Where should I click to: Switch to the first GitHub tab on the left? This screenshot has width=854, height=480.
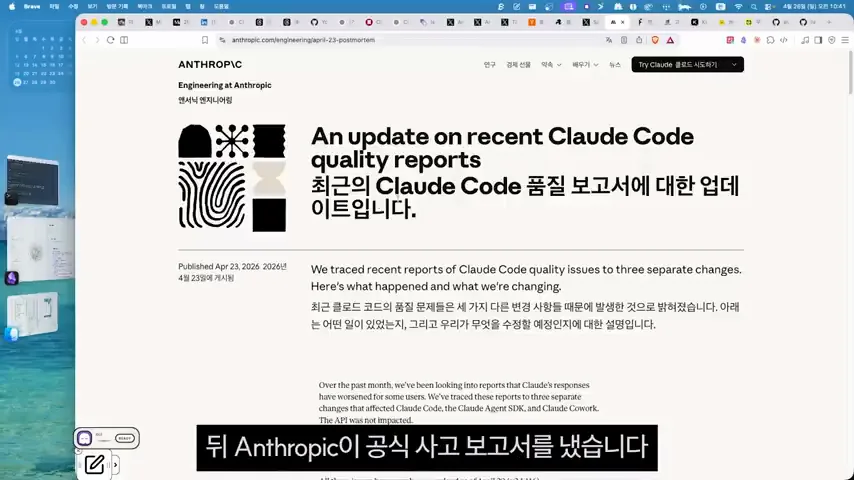[x=319, y=22]
